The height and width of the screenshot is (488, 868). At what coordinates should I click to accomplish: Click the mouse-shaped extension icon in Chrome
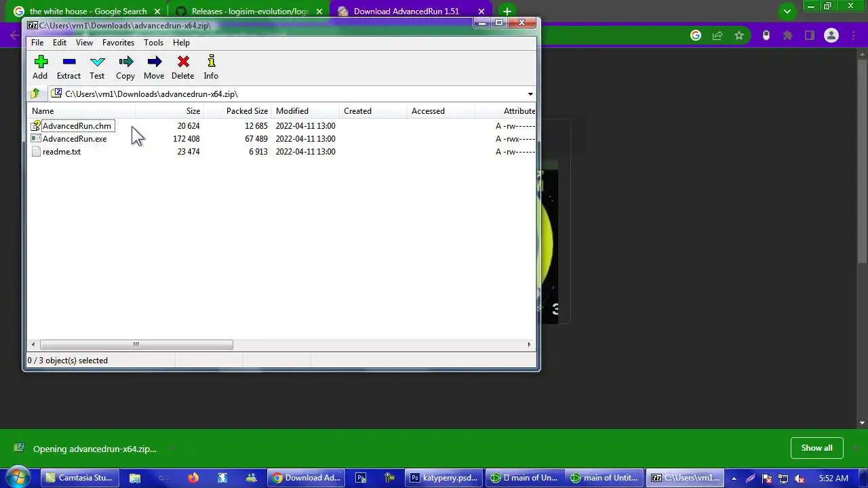click(766, 36)
